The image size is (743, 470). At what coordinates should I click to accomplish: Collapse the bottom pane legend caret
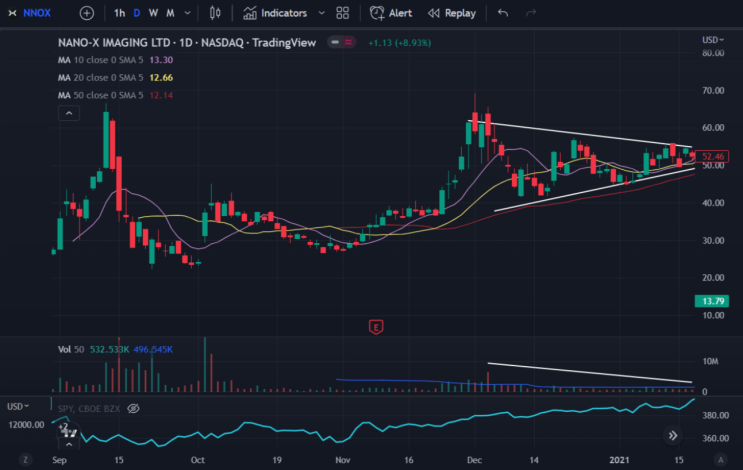(69, 444)
